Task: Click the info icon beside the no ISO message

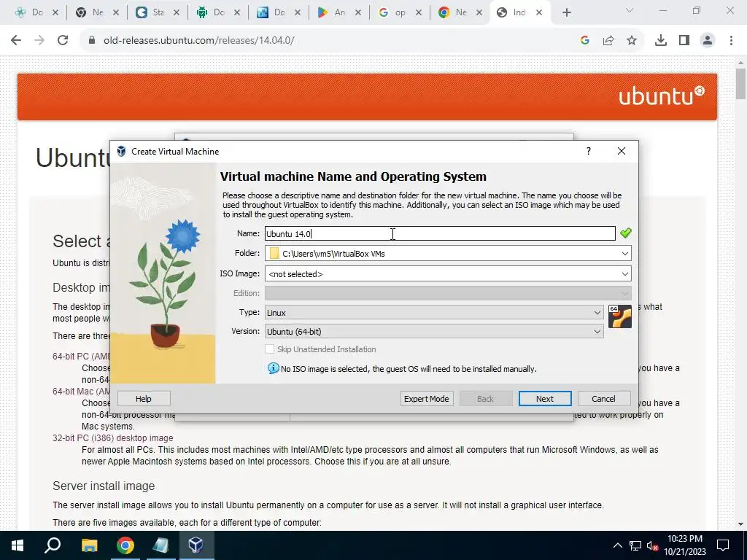Action: (x=273, y=368)
